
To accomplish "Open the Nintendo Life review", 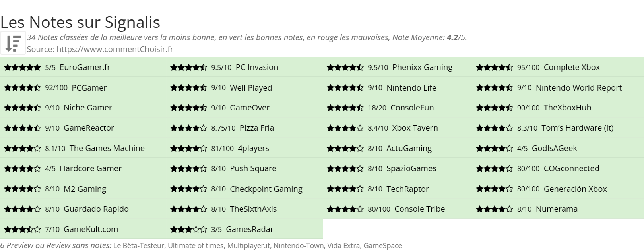I will click(x=411, y=88).
